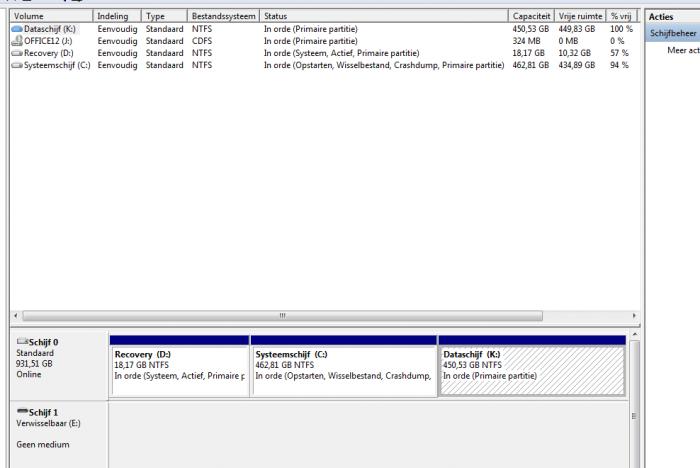
Task: Click the 57 % free cell
Action: [x=619, y=53]
